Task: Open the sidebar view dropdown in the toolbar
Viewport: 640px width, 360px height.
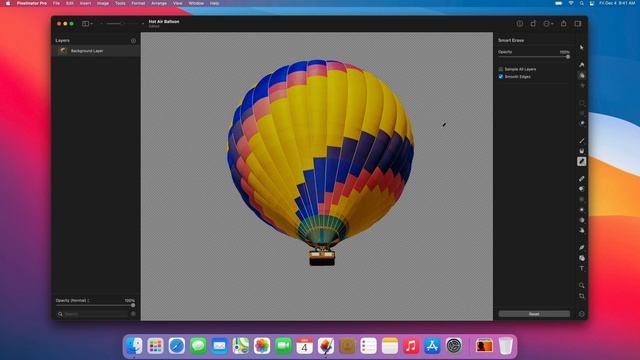Action: (x=87, y=24)
